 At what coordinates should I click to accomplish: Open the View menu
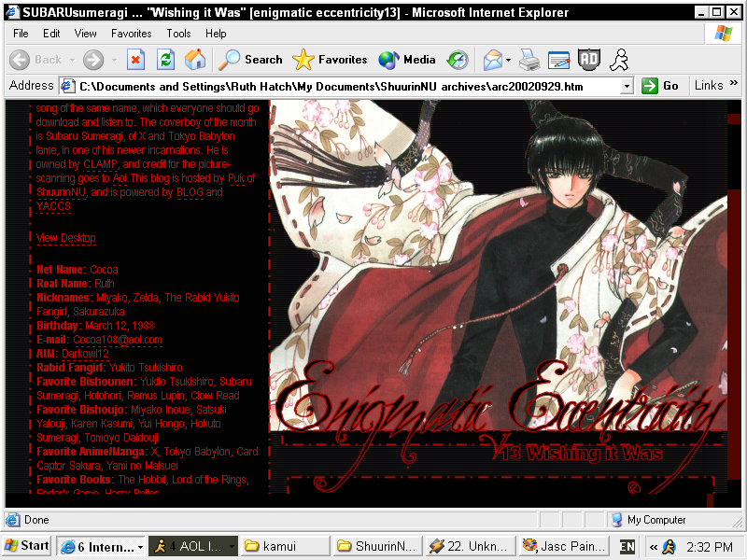pos(85,34)
